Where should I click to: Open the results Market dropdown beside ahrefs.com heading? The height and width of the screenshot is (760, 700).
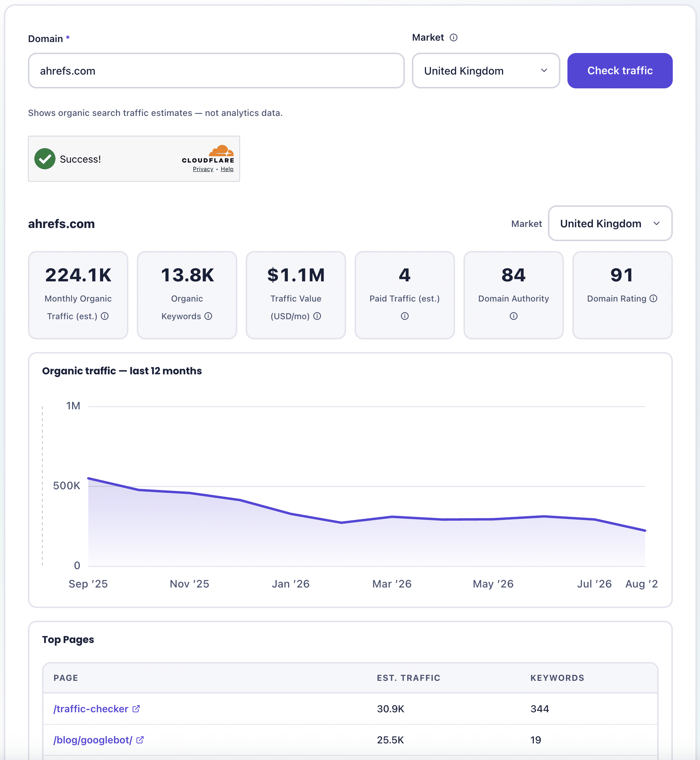click(x=610, y=223)
